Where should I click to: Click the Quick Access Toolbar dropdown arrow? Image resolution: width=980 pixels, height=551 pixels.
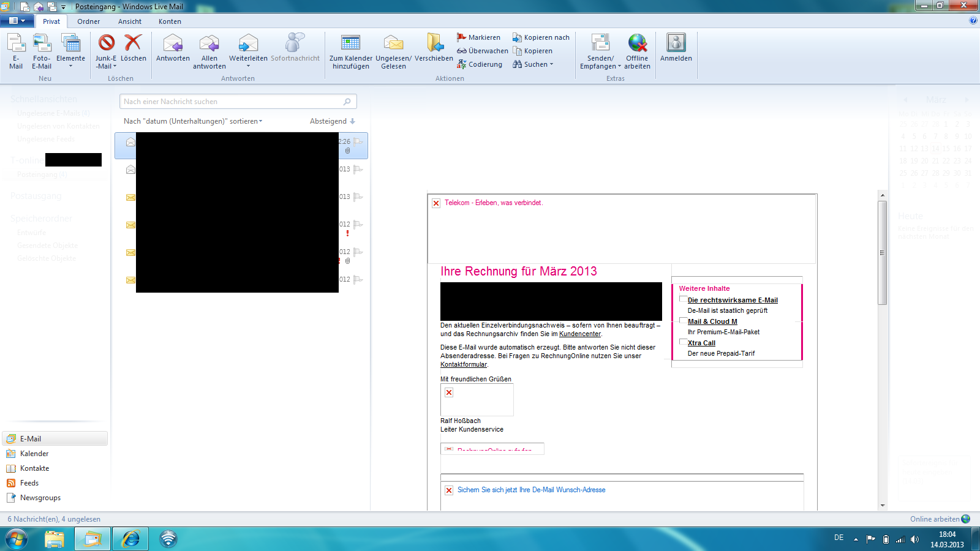coord(63,7)
